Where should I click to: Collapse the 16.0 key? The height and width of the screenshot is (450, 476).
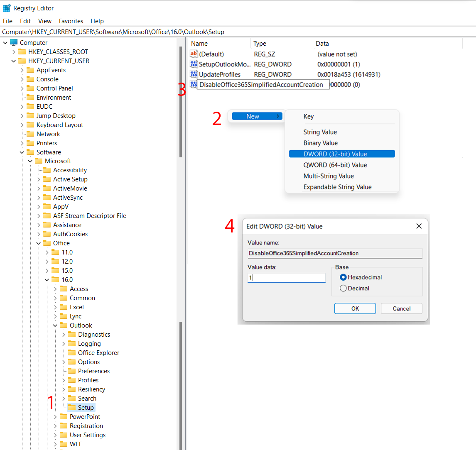pyautogui.click(x=47, y=280)
